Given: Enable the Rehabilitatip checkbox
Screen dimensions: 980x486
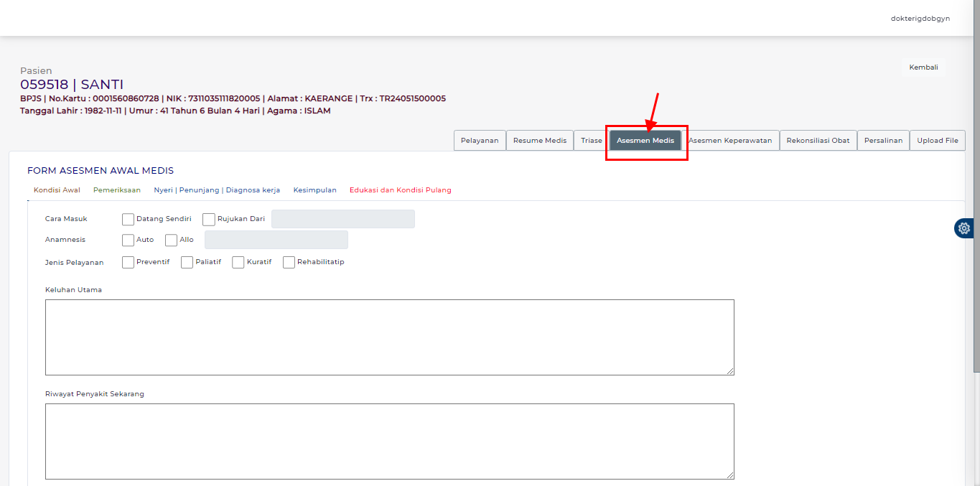Looking at the screenshot, I should [x=289, y=262].
